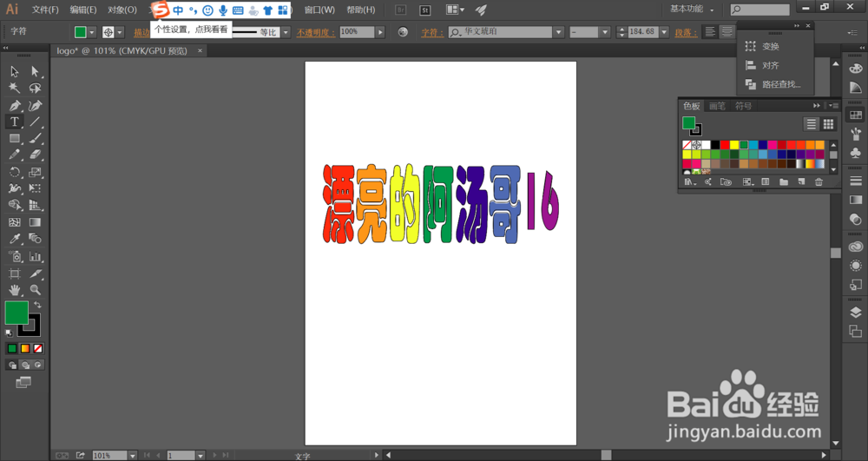This screenshot has height=461, width=868.
Task: Open the 对象(O) menu
Action: point(122,10)
